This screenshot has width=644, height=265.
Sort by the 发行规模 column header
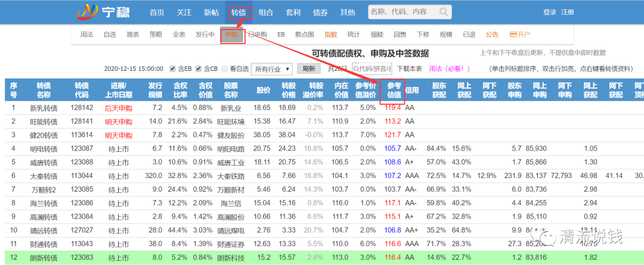pos(155,90)
